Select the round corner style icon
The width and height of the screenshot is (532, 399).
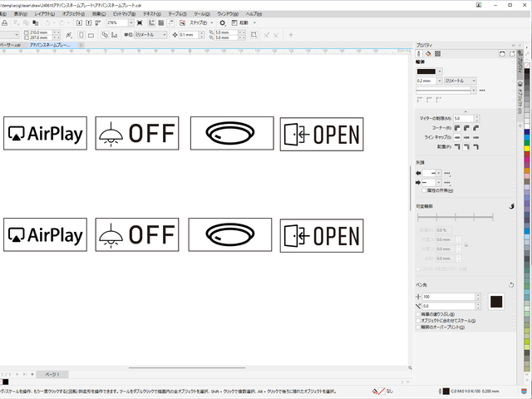[469, 128]
